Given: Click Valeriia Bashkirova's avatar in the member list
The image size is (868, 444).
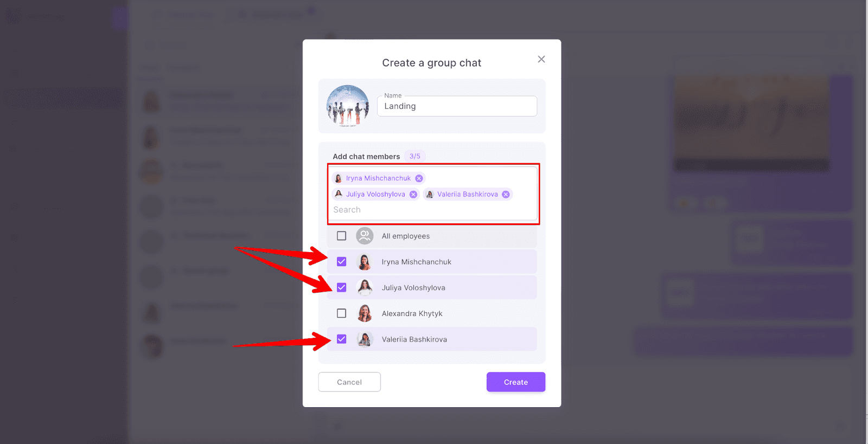Looking at the screenshot, I should [x=365, y=339].
